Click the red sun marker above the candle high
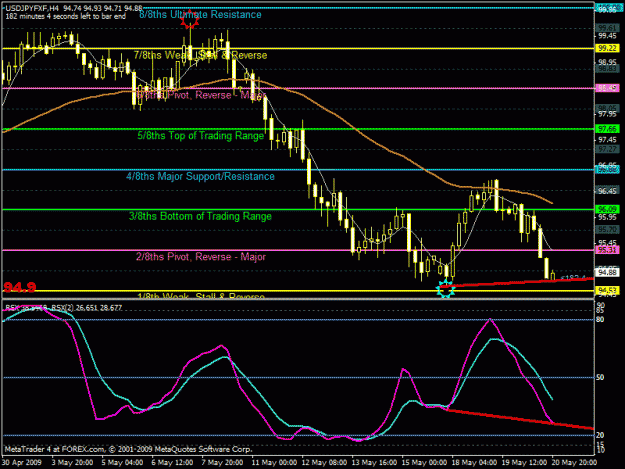The height and width of the screenshot is (469, 625). (189, 20)
